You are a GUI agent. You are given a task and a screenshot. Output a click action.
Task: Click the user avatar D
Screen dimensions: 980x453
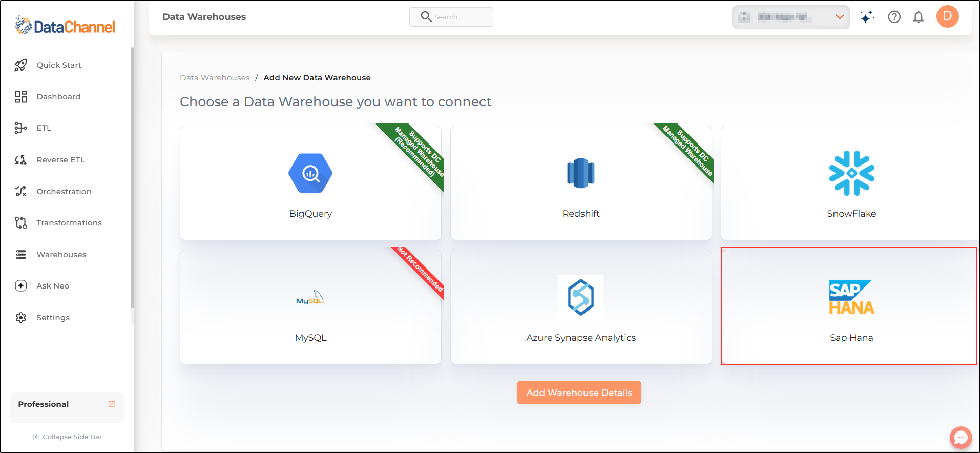click(x=947, y=16)
